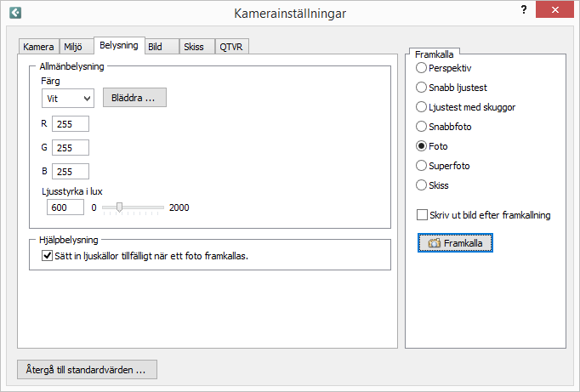Click the Ljusstyrka lux input field
580x392 pixels.
[x=65, y=207]
